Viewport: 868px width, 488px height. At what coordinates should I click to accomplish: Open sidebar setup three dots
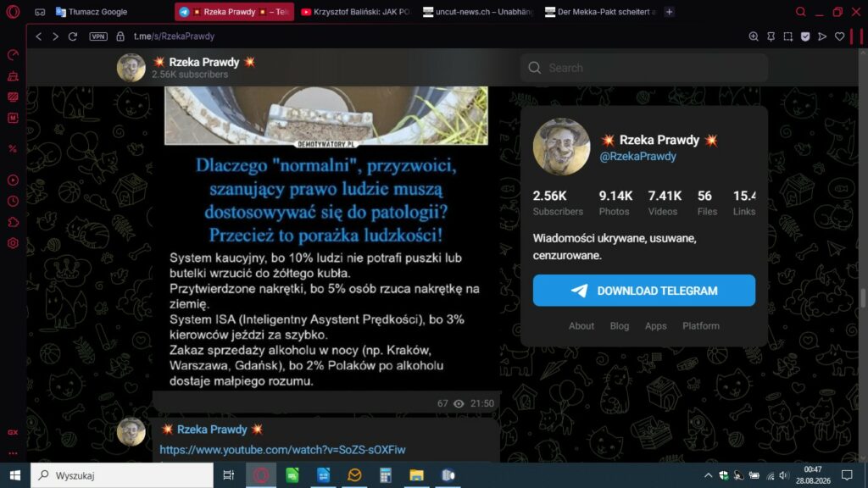pos(13,453)
